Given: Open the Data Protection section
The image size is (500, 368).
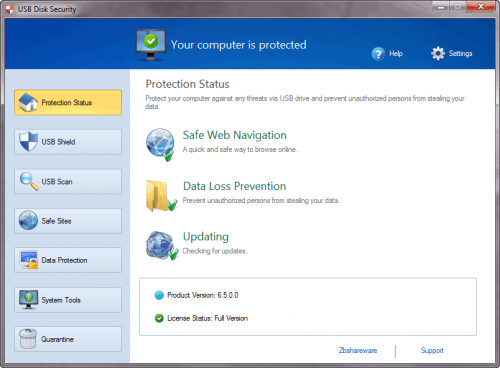Looking at the screenshot, I should (68, 260).
